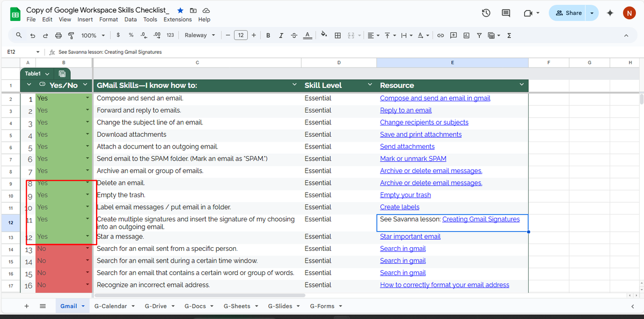Open the text rotation dropdown
Screen dimensions: 644x319
pos(423,35)
